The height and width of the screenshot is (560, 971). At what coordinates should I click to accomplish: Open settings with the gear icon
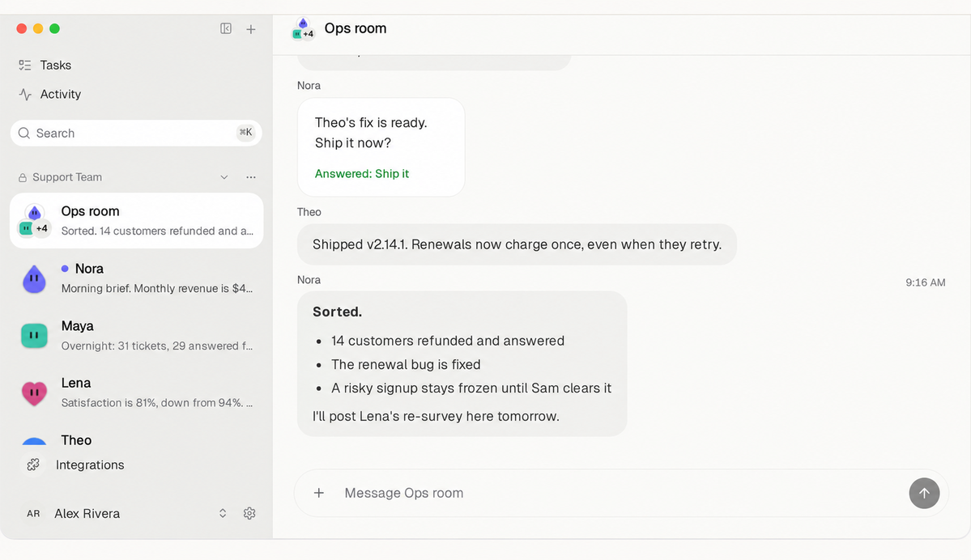[x=249, y=514]
